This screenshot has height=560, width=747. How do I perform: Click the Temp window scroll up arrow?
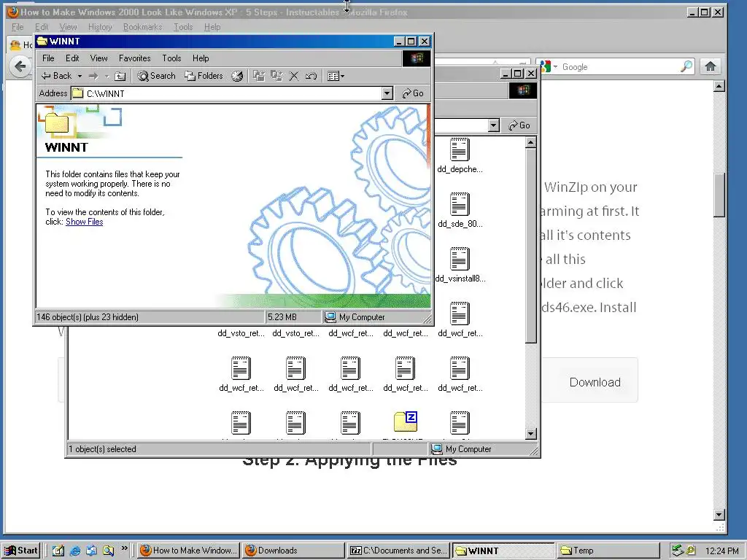pyautogui.click(x=531, y=142)
